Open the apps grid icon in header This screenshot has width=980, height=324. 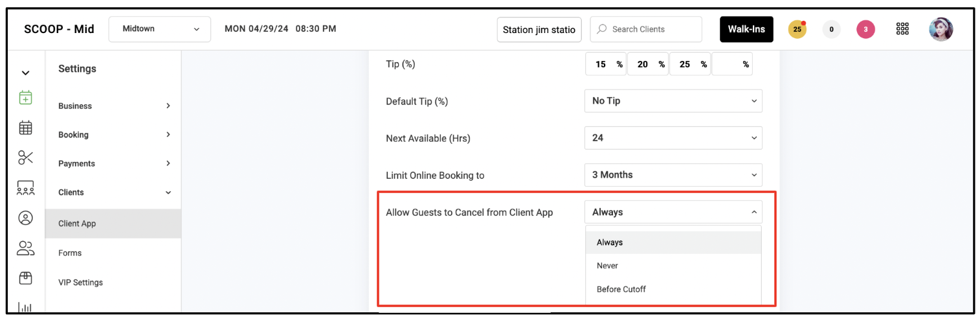pos(902,29)
